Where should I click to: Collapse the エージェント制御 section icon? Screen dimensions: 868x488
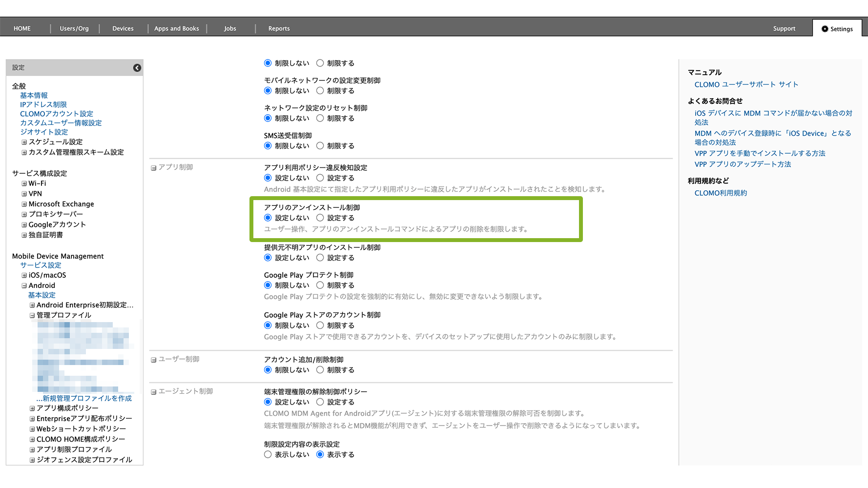153,392
